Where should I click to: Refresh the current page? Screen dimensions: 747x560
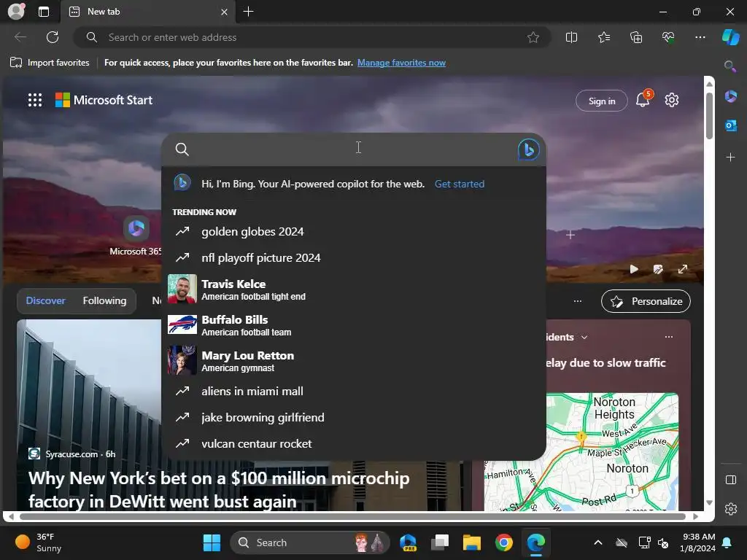53,37
